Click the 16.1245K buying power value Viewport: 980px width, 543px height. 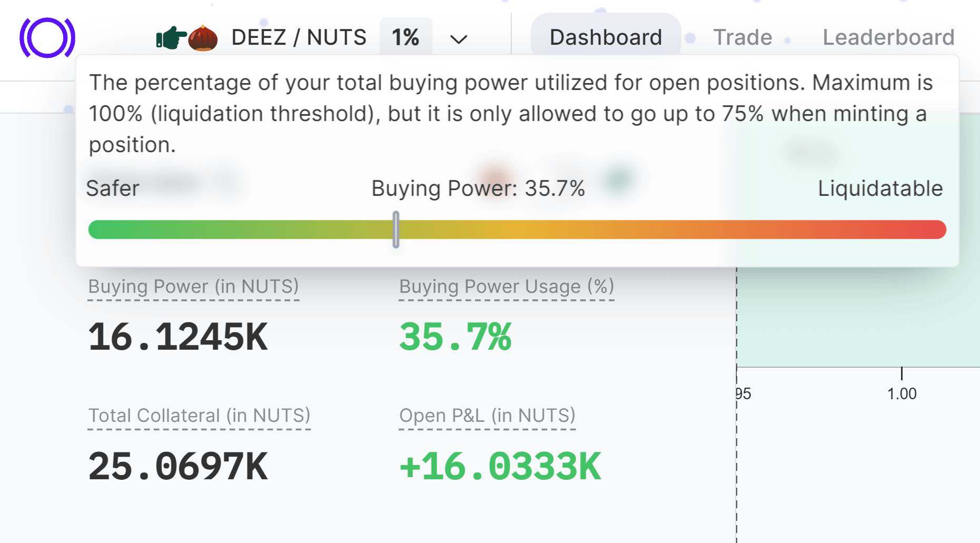[x=178, y=337]
